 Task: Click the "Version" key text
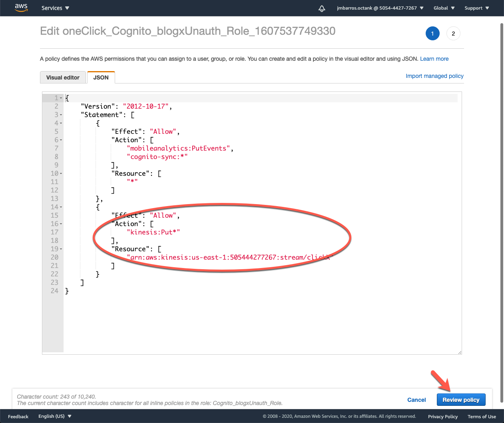98,106
